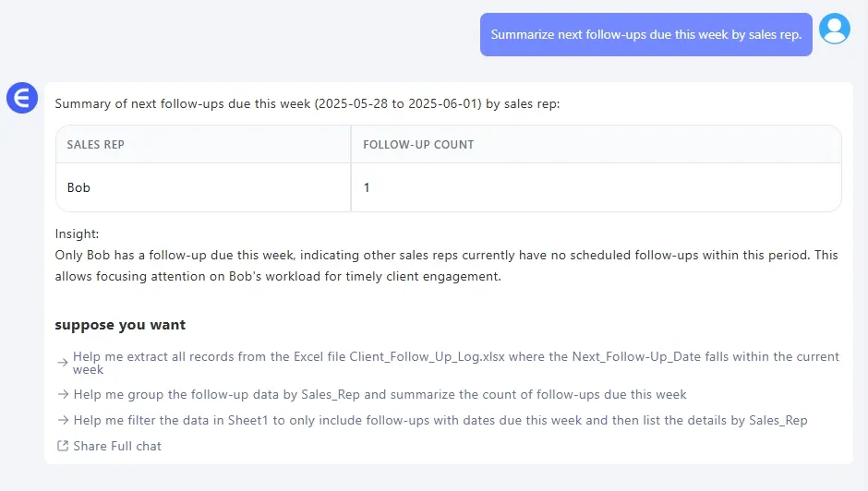Click the 'Insight:' label

77,234
